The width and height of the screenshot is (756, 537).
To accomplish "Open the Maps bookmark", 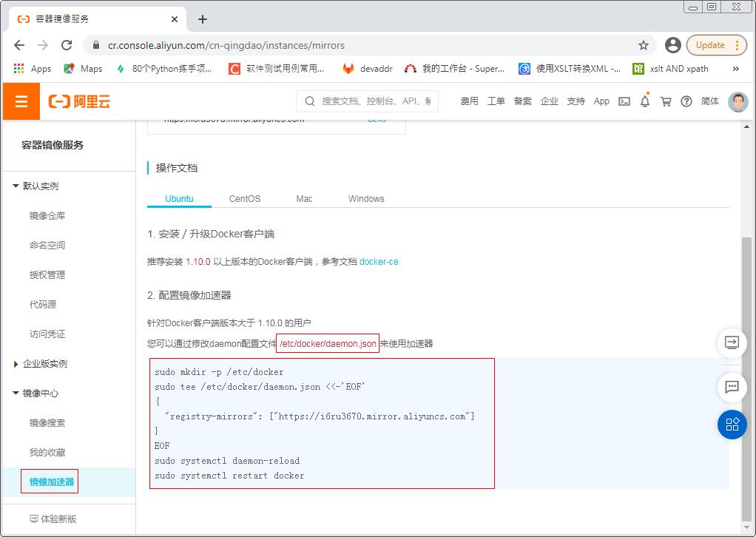I will (x=83, y=69).
